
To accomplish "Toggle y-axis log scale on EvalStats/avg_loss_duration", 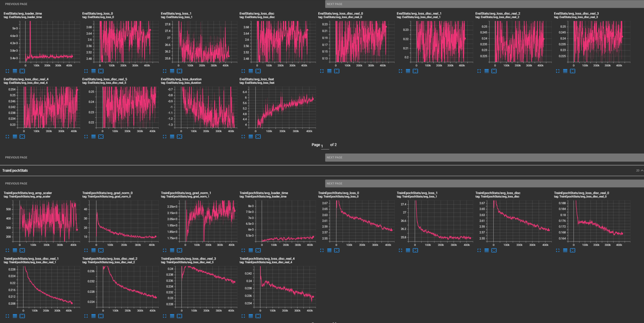I will pyautogui.click(x=172, y=137).
